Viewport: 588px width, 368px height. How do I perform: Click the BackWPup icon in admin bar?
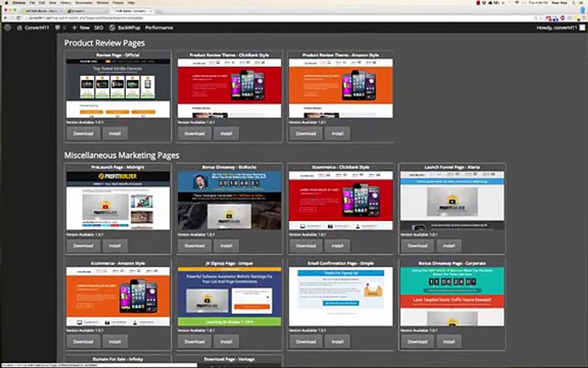coord(112,28)
